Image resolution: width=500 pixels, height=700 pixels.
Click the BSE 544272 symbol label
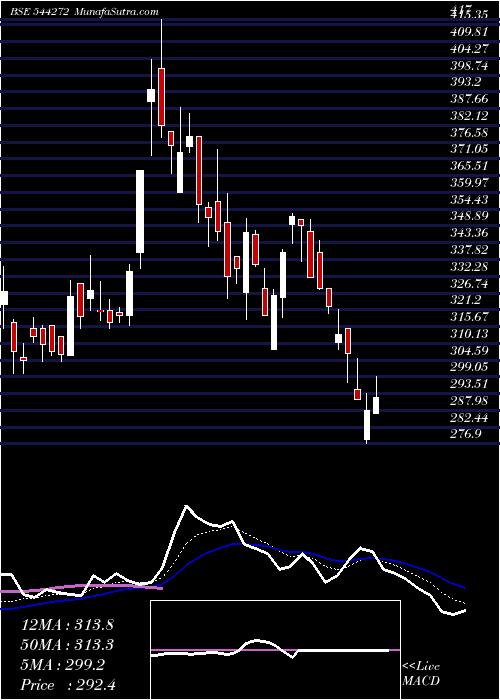coord(40,12)
